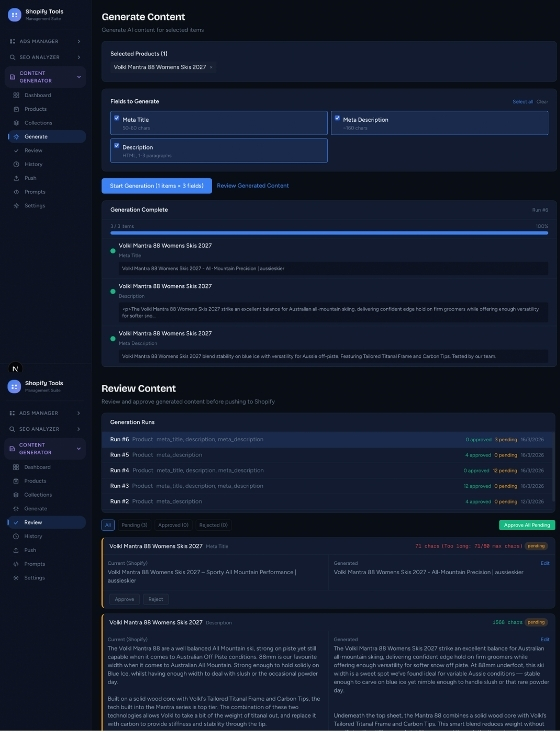Click SEO Analyzer search icon in Generate Content sidebar
The image size is (560, 732).
point(13,57)
